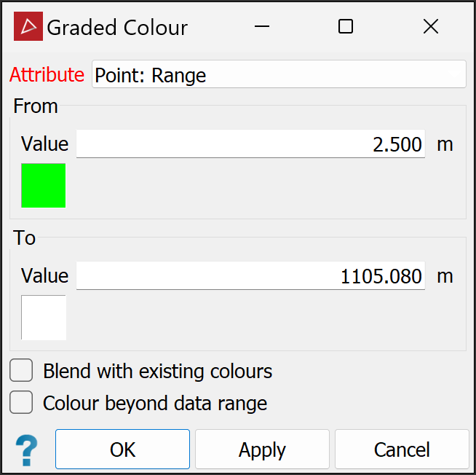Viewport: 476px width, 475px height.
Task: Click the Graded Colour app icon in title bar
Action: point(28,27)
